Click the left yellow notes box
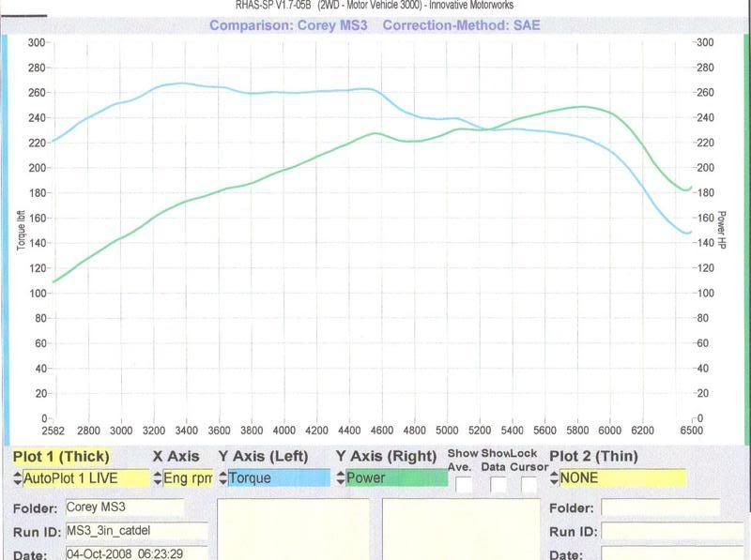The width and height of the screenshot is (751, 560). point(295,530)
